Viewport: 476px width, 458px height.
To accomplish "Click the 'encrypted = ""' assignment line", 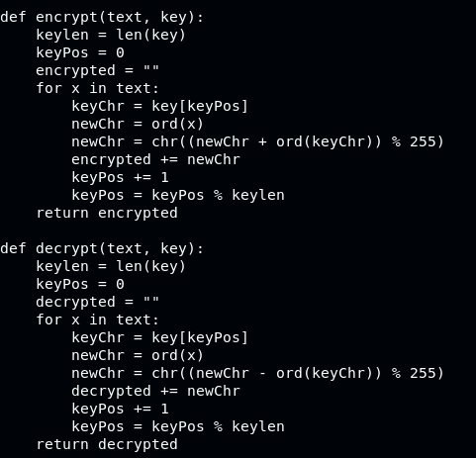I will click(98, 70).
